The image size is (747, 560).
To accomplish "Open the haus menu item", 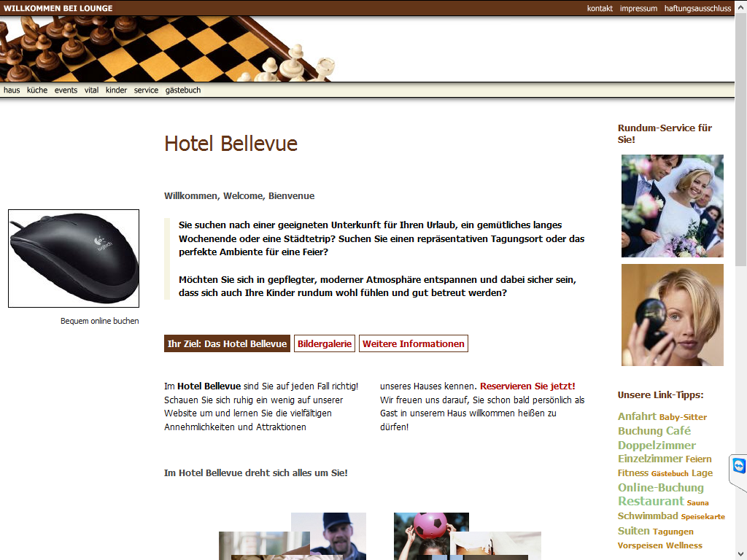I will pyautogui.click(x=12, y=90).
